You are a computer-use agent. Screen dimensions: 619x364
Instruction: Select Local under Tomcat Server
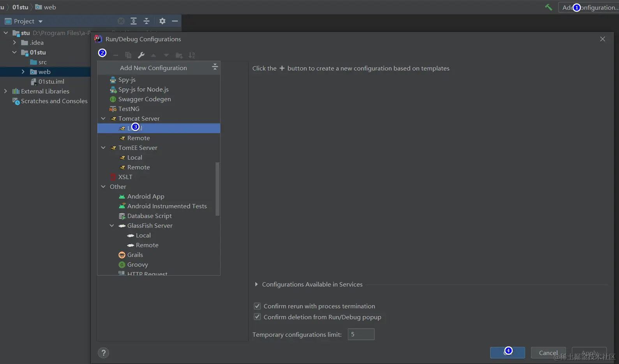coord(159,128)
